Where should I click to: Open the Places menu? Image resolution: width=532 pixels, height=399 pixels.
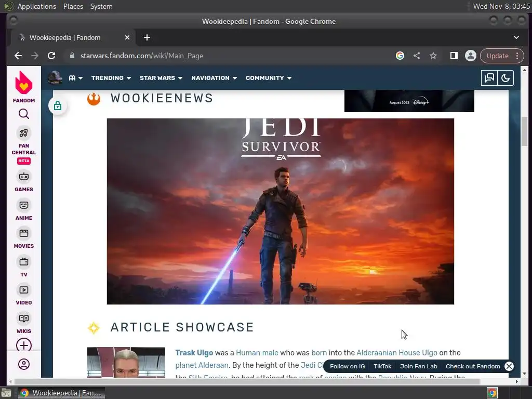[x=73, y=6]
